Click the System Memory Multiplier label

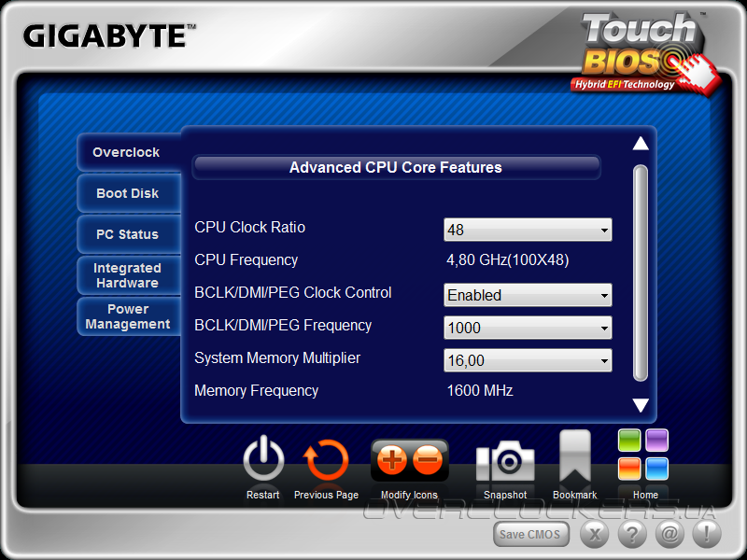277,357
